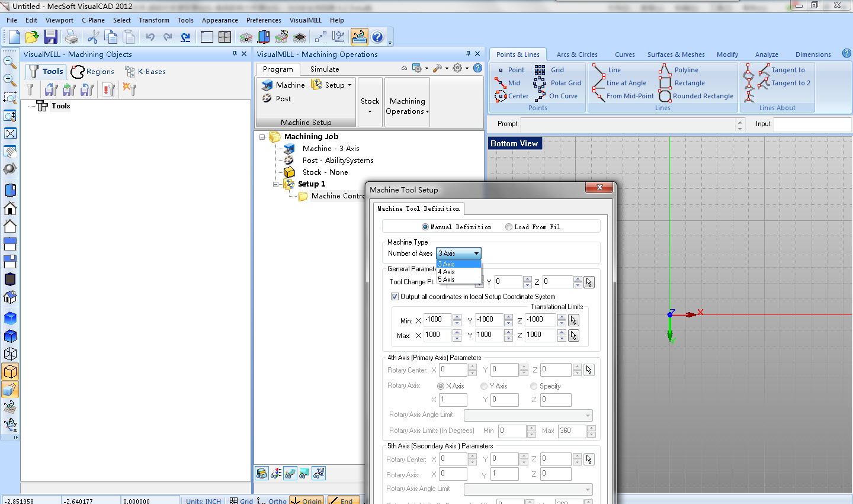
Task: Click the Machine Tool Definition tab
Action: click(x=418, y=208)
